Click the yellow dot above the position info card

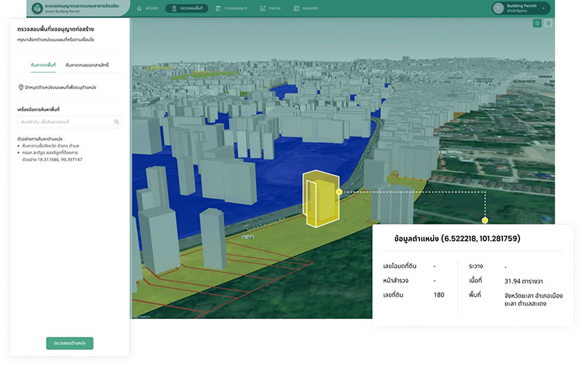(485, 220)
